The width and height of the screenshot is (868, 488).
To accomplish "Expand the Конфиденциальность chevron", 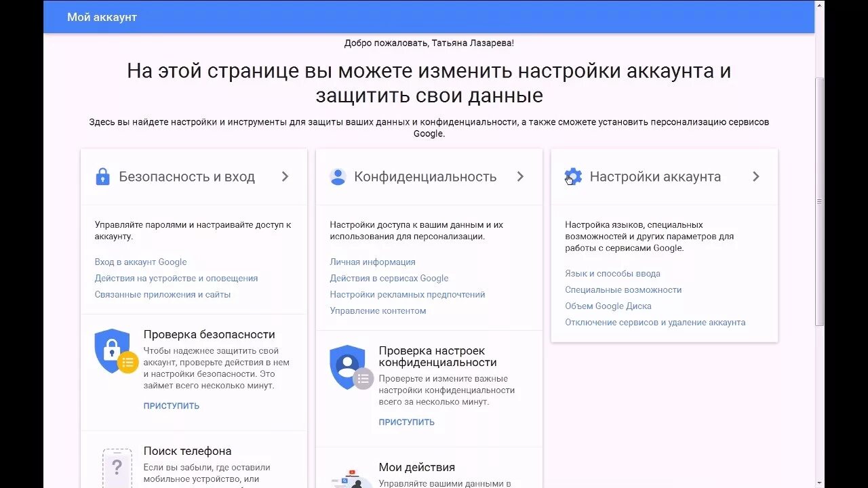I will [521, 176].
